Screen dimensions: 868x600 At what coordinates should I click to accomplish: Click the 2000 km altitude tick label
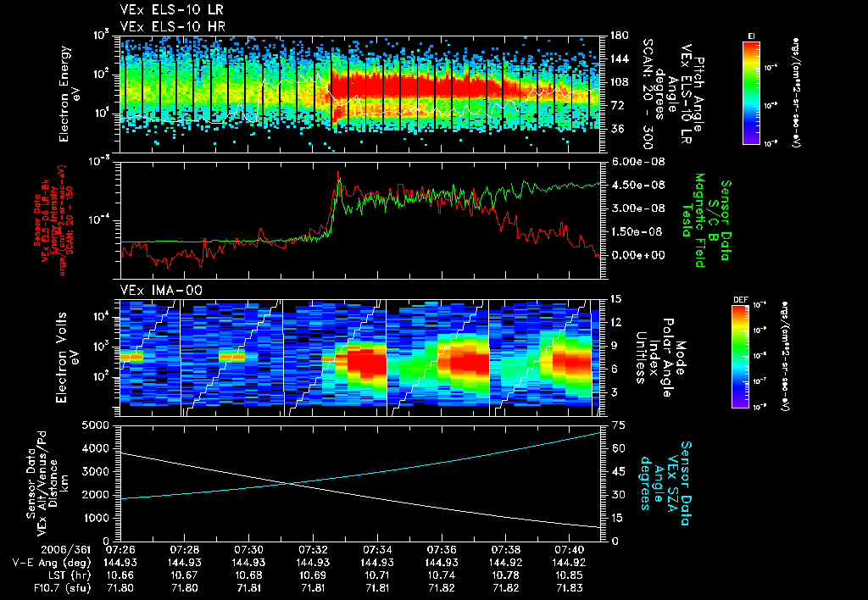(97, 495)
